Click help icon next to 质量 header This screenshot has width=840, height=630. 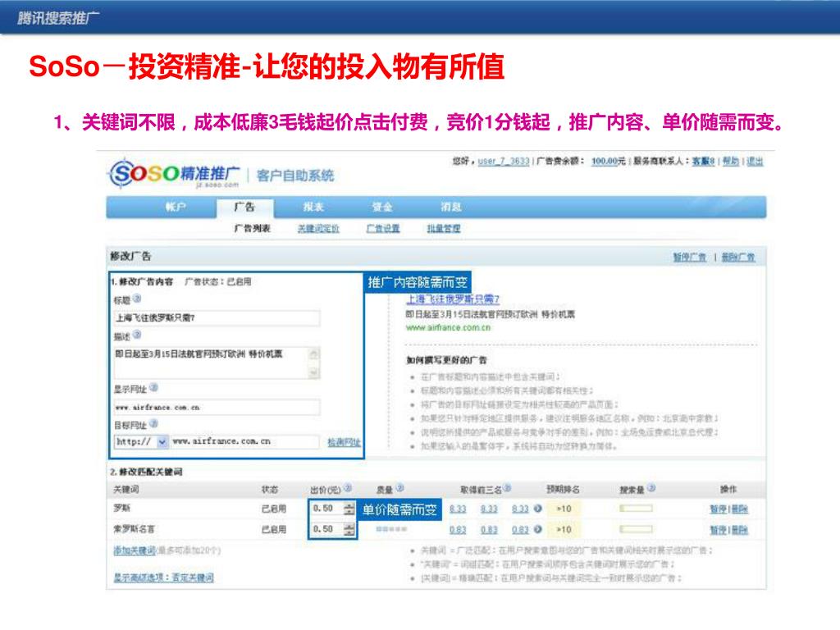(x=399, y=487)
